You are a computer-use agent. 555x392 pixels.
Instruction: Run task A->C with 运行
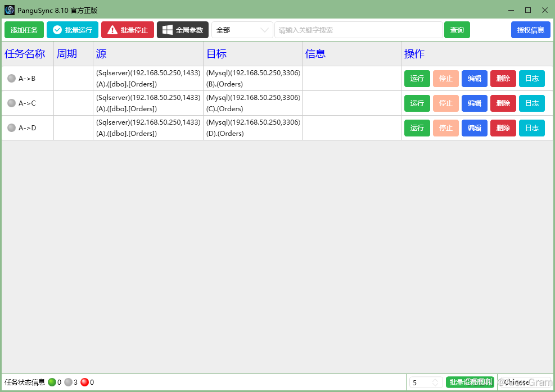pyautogui.click(x=417, y=103)
